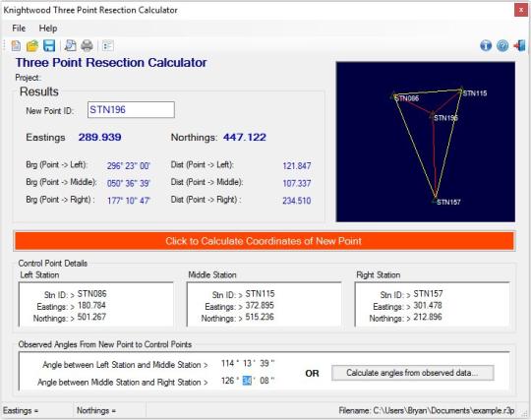This screenshot has width=531, height=420.
Task: Edit Left Station Eastings 180.784
Action: click(x=91, y=306)
